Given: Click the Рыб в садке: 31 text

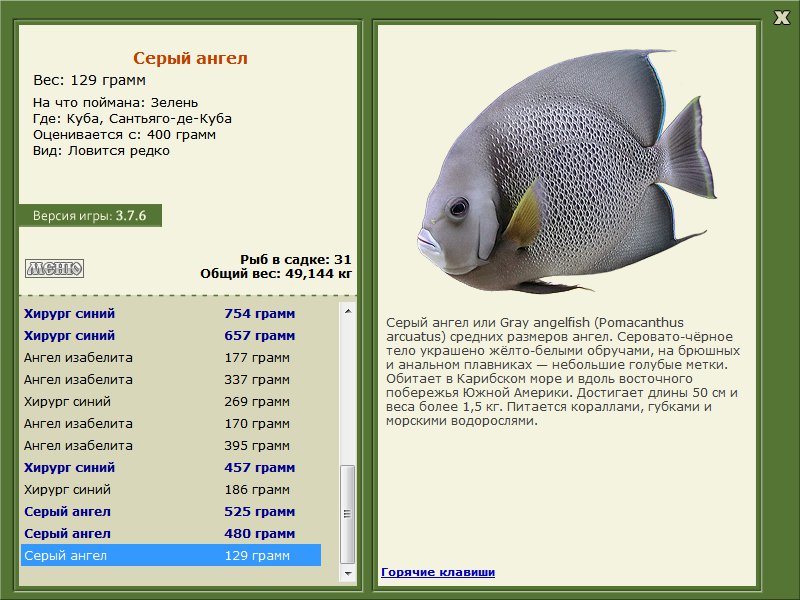Looking at the screenshot, I should (295, 259).
